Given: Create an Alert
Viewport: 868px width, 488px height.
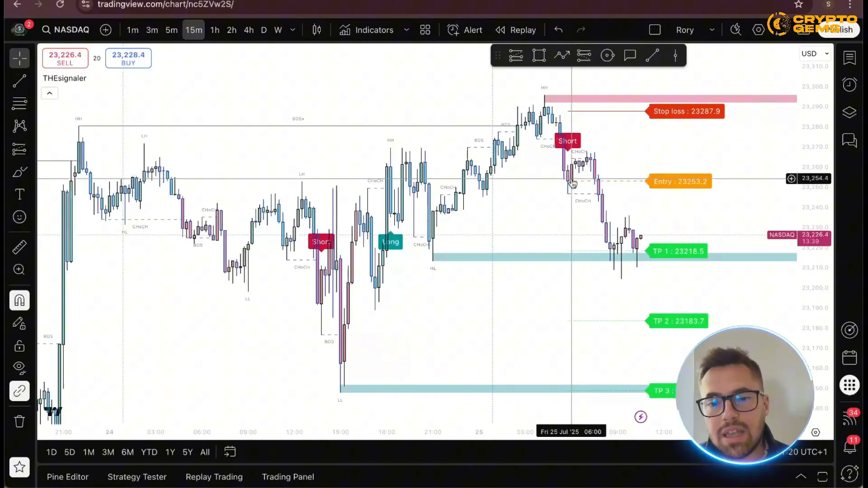Looking at the screenshot, I should click(x=465, y=30).
